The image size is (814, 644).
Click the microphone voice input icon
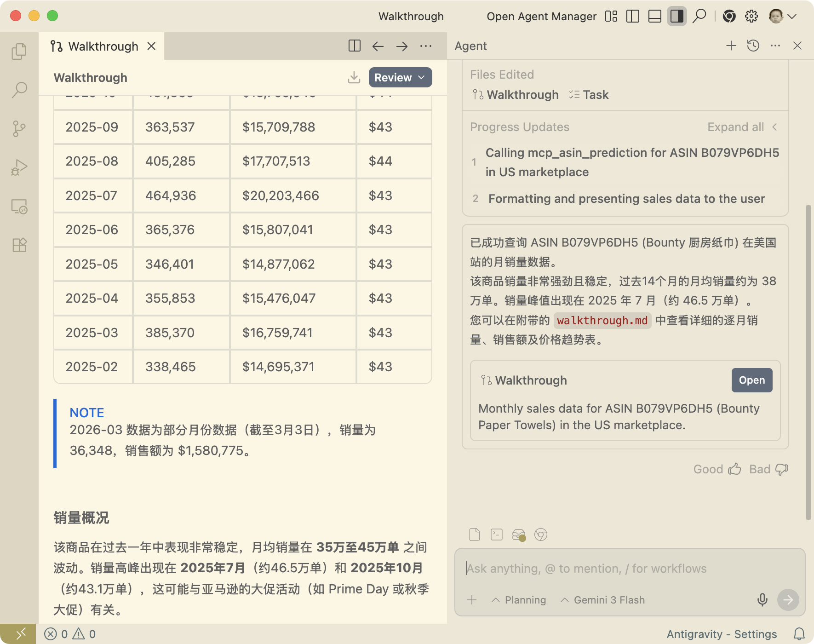[x=762, y=600]
